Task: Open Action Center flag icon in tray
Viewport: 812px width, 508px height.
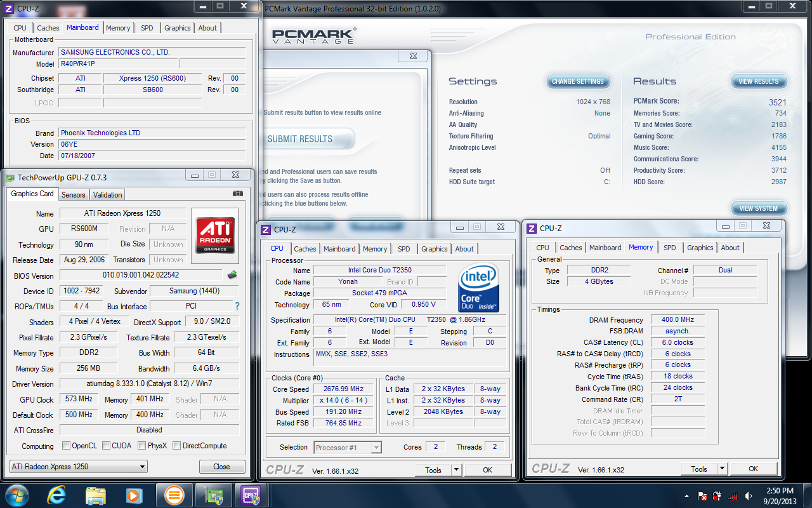Action: pos(702,496)
